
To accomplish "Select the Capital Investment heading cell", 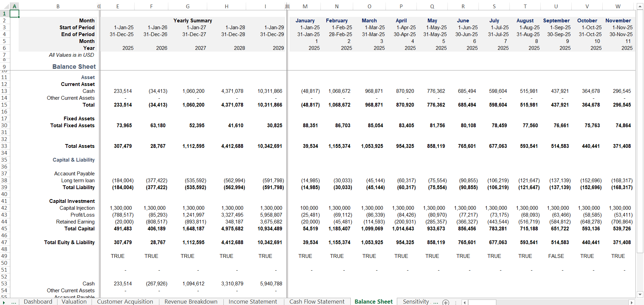I will point(72,201).
